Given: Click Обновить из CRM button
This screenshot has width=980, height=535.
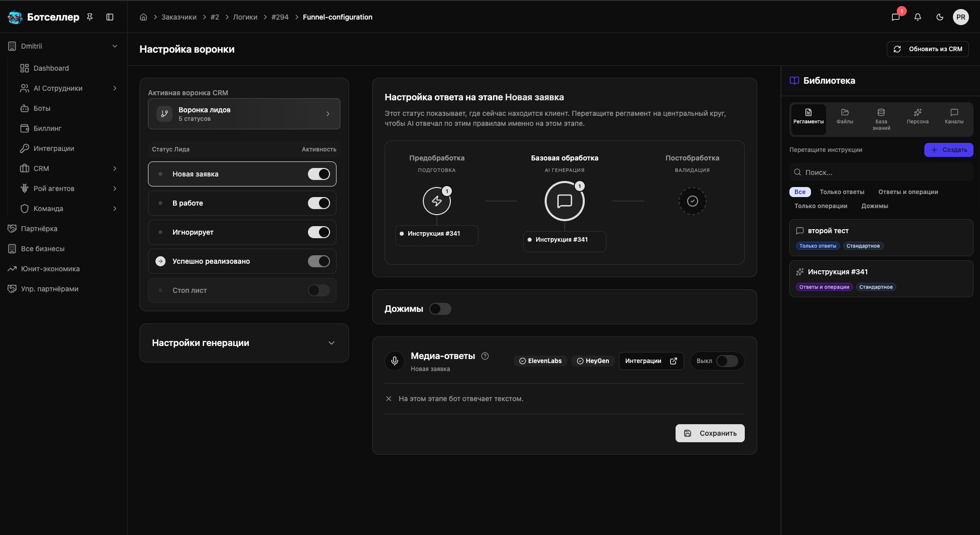Looking at the screenshot, I should 928,49.
